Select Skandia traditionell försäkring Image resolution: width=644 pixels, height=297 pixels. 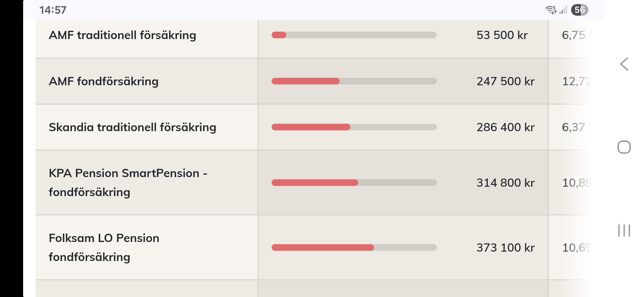132,127
